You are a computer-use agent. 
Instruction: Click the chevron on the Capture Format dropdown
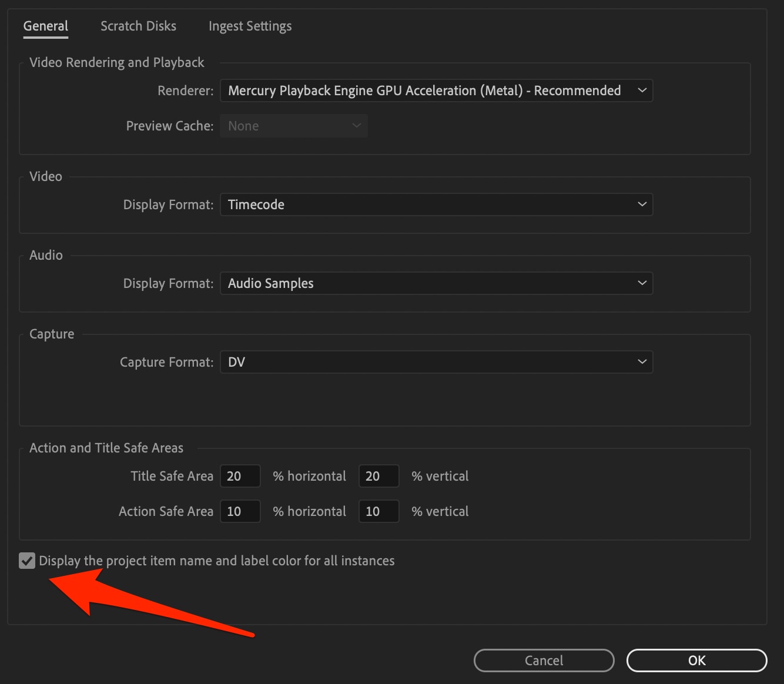tap(642, 362)
